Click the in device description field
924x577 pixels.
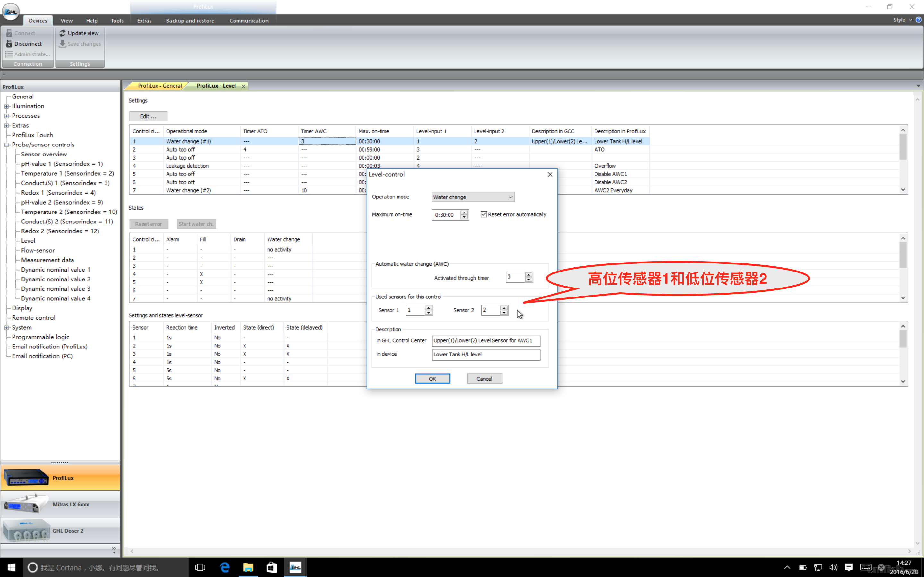coord(486,355)
